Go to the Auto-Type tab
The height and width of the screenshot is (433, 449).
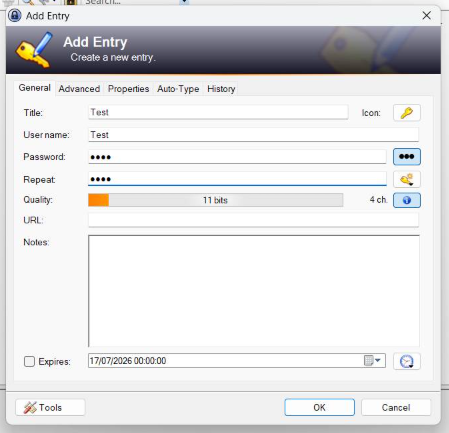(x=178, y=89)
